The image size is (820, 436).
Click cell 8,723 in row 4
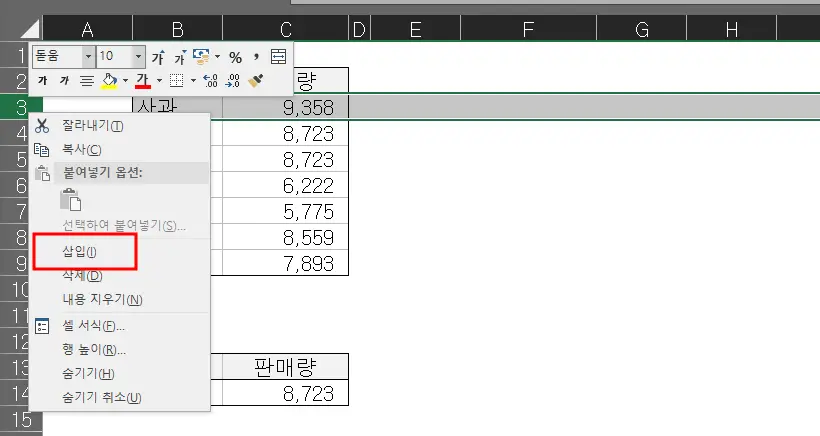[286, 133]
